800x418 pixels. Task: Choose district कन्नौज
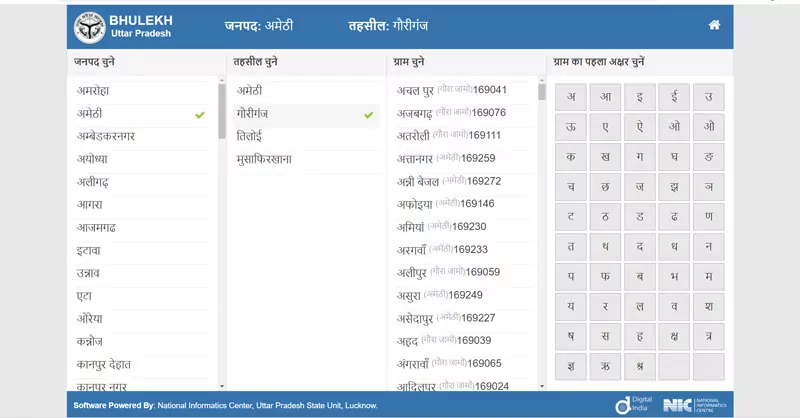click(x=142, y=341)
